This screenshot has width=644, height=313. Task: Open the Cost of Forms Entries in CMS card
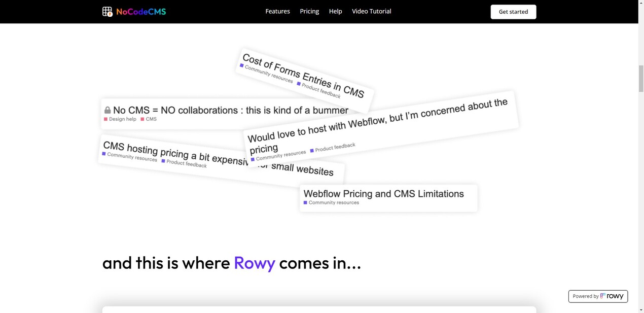[303, 75]
